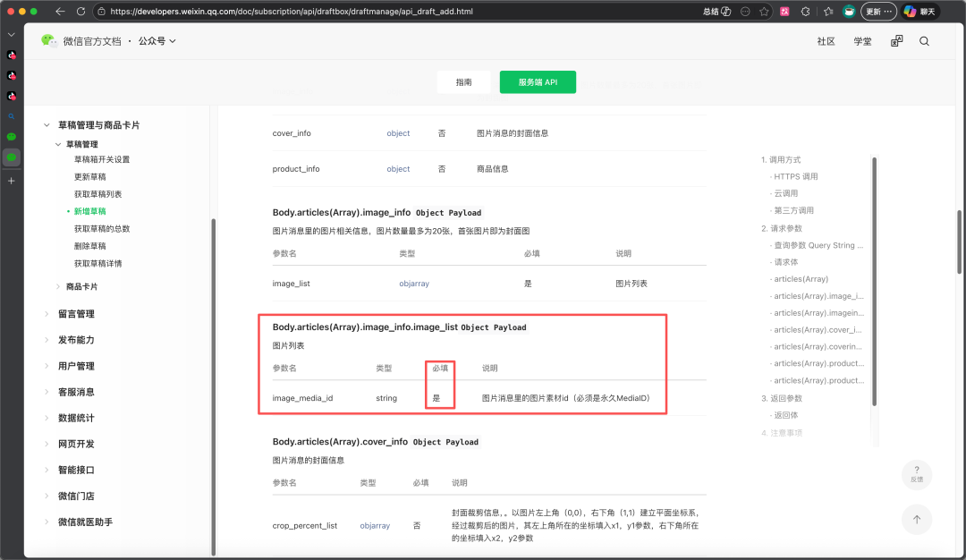This screenshot has width=966, height=560.
Task: Go to 获取草稿列表 in sidebar
Action: point(98,194)
